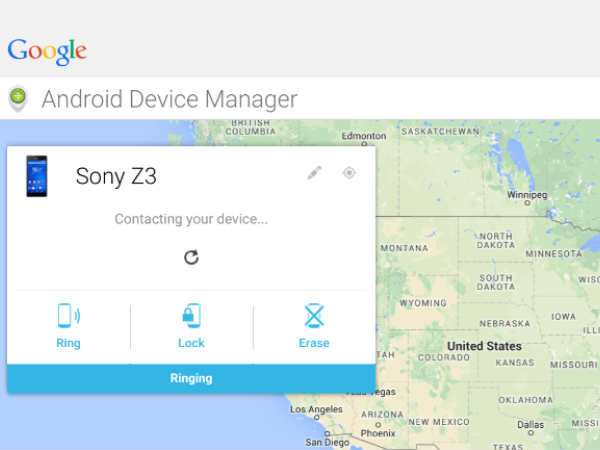Click the blue Ringing status bar
The height and width of the screenshot is (450, 600).
[x=191, y=379]
